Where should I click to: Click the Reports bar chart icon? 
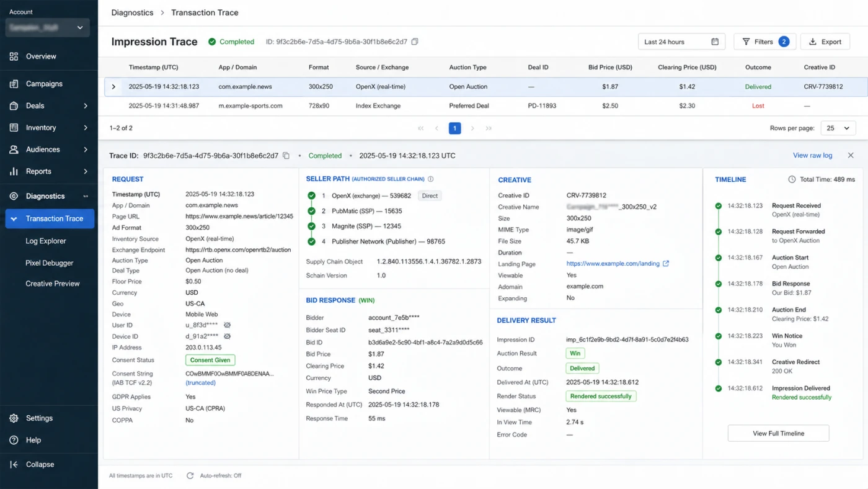tap(14, 171)
